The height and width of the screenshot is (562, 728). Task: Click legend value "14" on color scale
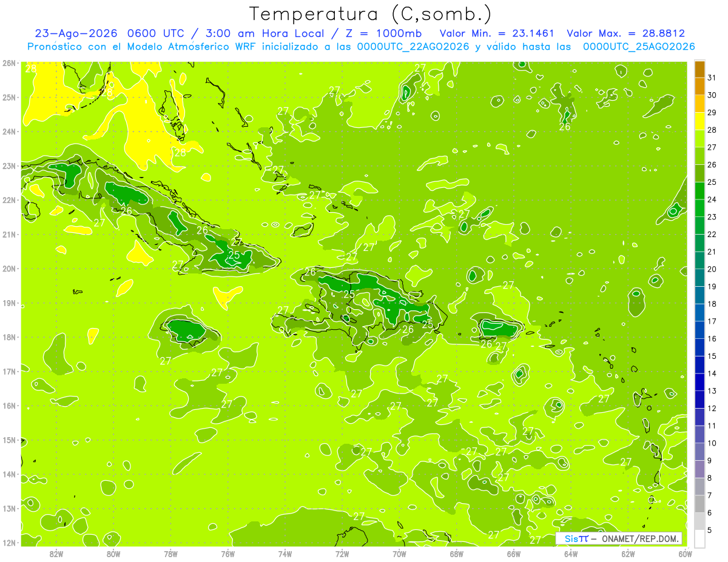(712, 373)
